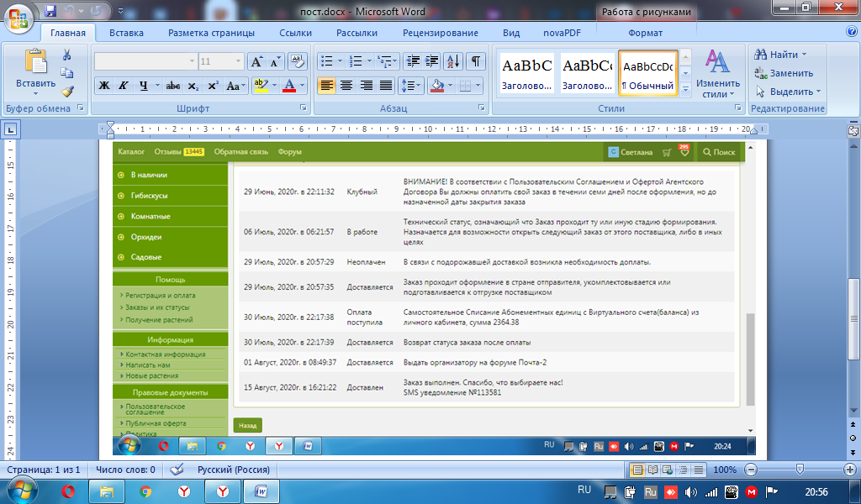Click the Sort A-Z icon
The height and width of the screenshot is (504, 861).
[454, 61]
